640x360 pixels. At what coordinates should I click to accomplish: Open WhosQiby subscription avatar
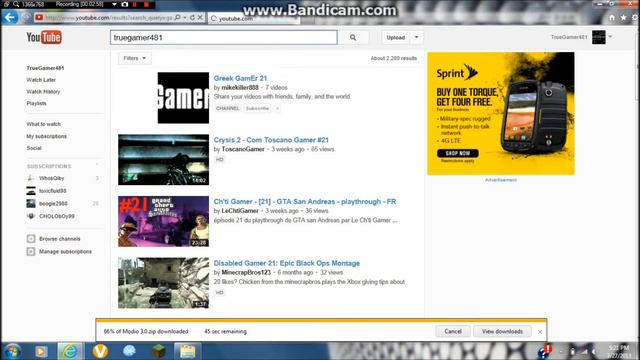coord(31,178)
